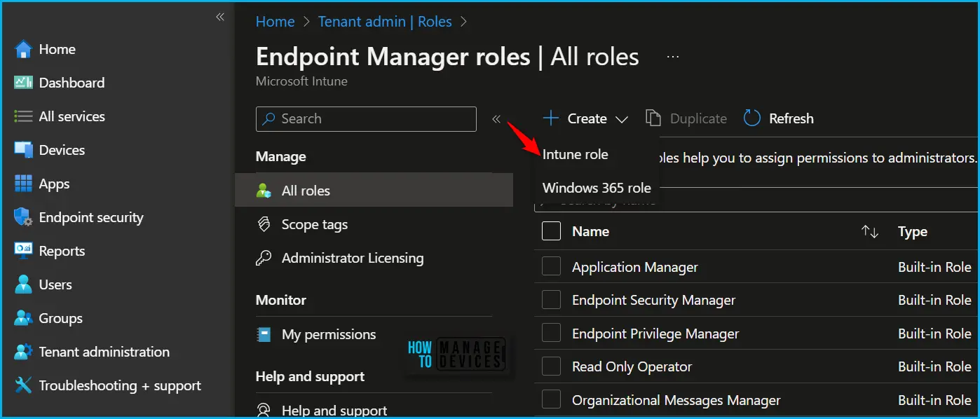Select Built-in Role cell for Read Only Operator
This screenshot has height=419, width=980.
[934, 366]
